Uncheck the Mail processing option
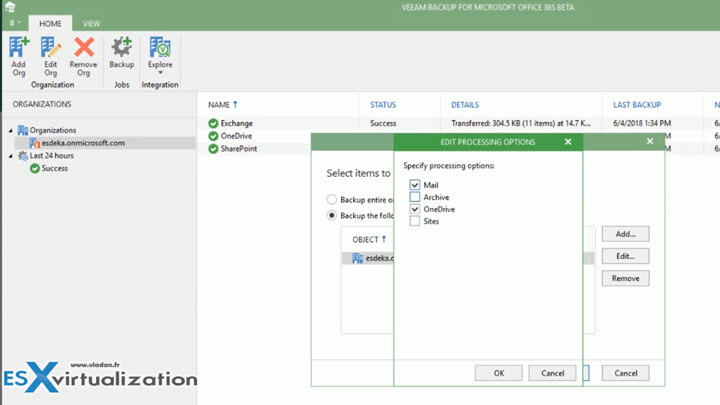Screen dimensions: 720x405 pos(415,185)
